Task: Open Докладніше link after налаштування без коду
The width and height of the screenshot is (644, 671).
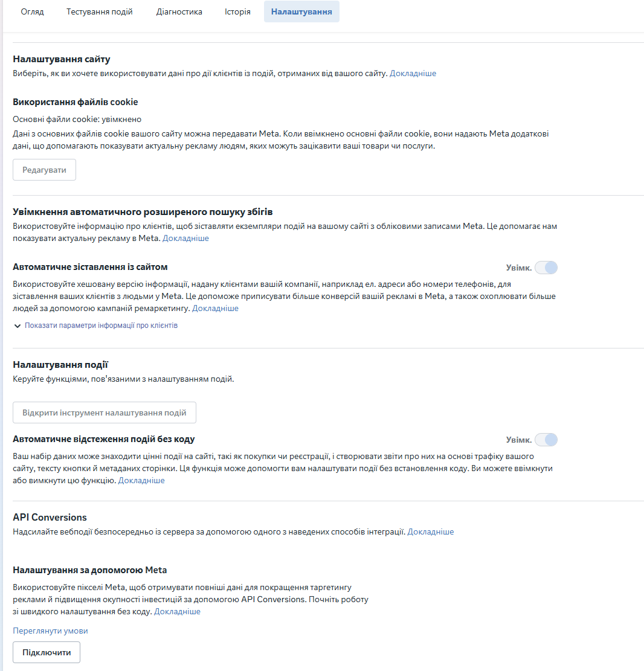Action: coord(177,612)
